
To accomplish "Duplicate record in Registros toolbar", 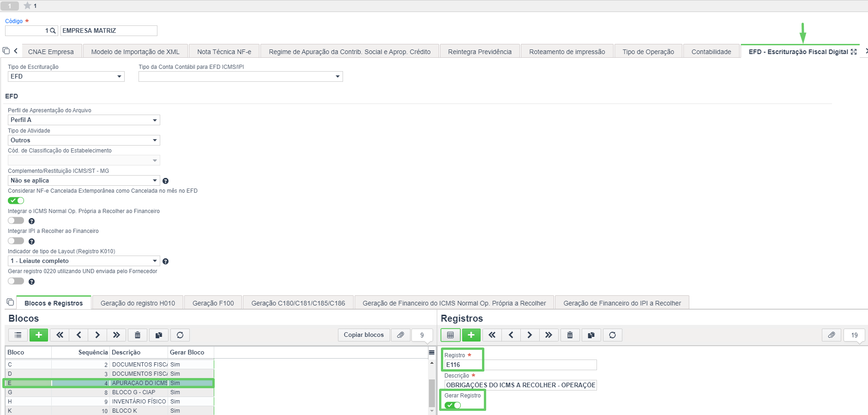I will (591, 335).
